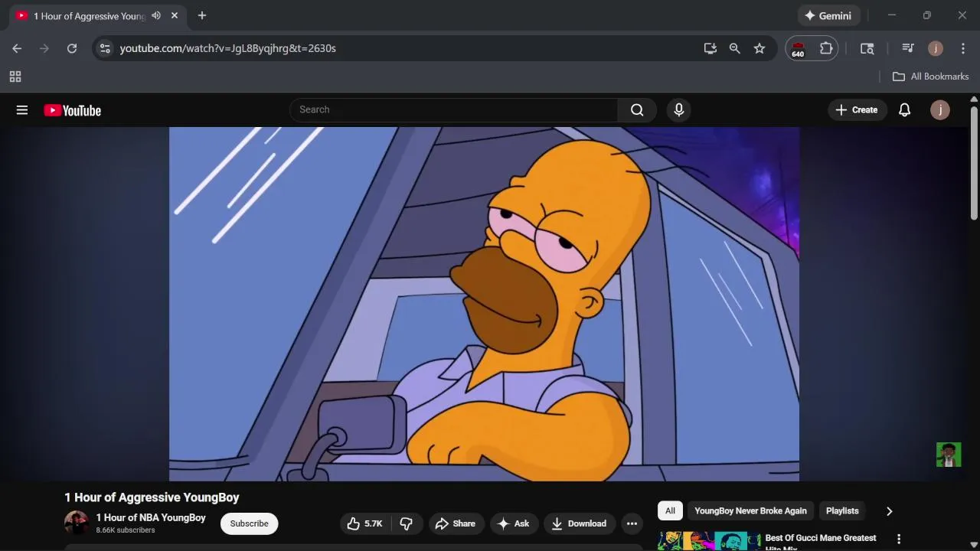Open 1 Hour of NBA YoungBoy channel name
The width and height of the screenshot is (980, 551).
pos(151,517)
